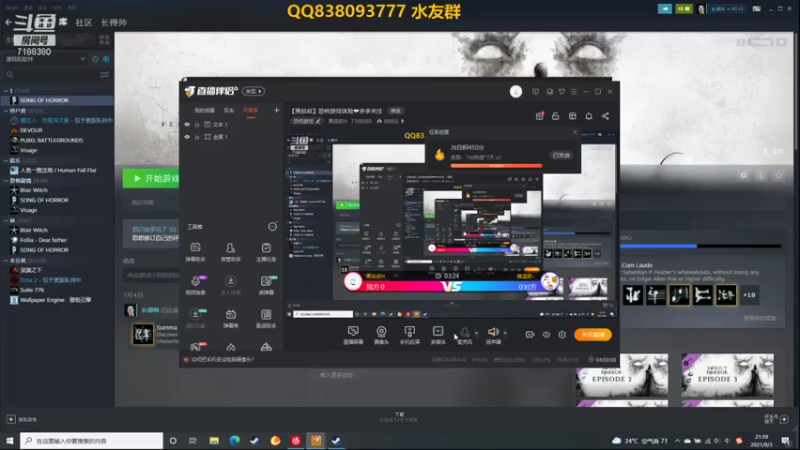800x450 pixels.
Task: Switch to the 我的场景 tab
Action: 204,110
